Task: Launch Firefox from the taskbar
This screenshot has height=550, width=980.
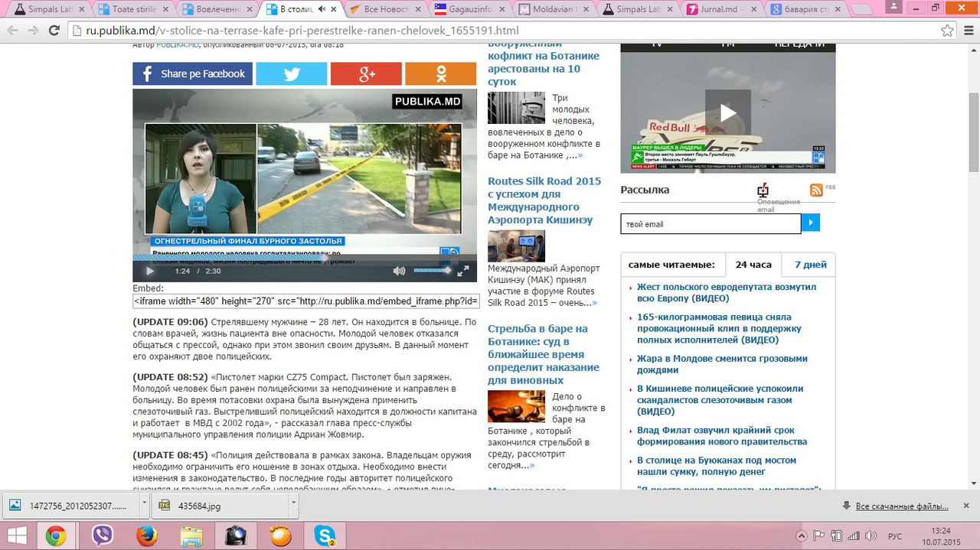Action: [146, 535]
